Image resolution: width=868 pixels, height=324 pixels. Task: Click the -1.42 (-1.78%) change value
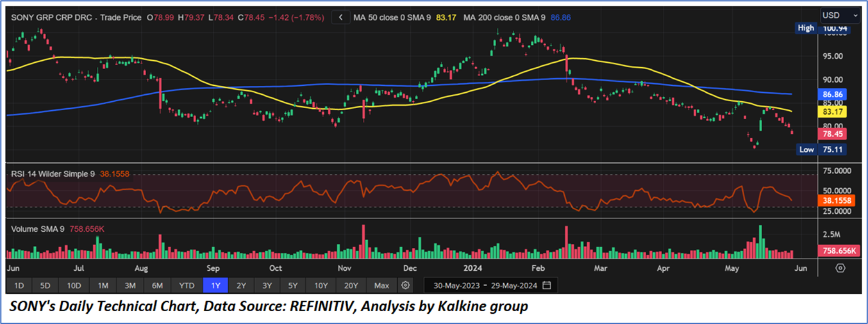point(296,18)
